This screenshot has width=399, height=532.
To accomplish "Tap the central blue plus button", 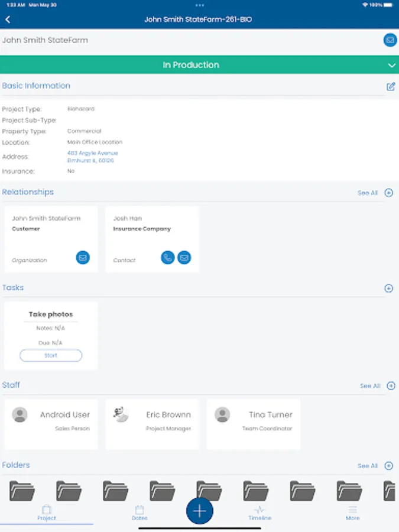I will pyautogui.click(x=200, y=511).
